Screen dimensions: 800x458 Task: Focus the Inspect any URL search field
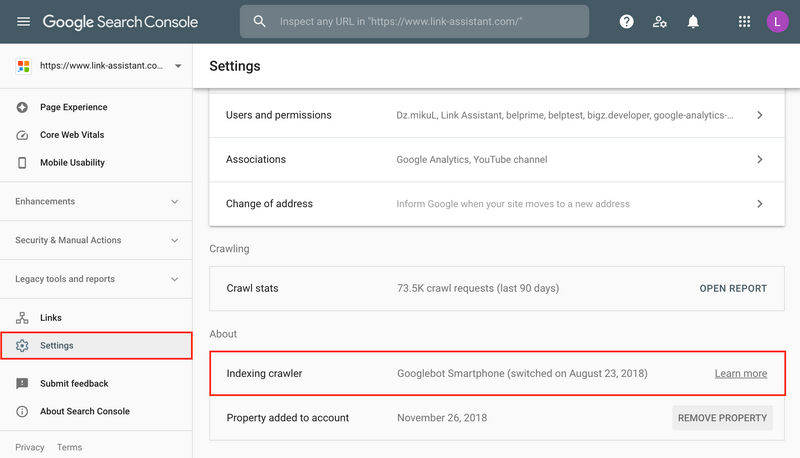(414, 21)
